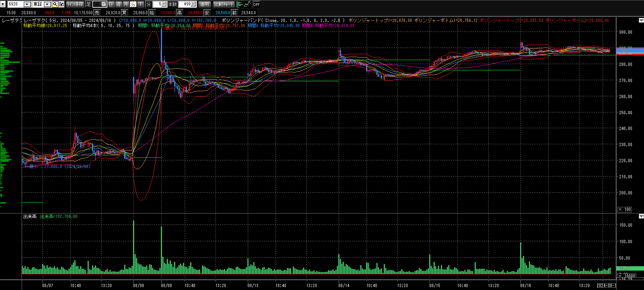644x290 pixels.
Task: Open the 東証 market dropdown
Action: click(47, 4)
